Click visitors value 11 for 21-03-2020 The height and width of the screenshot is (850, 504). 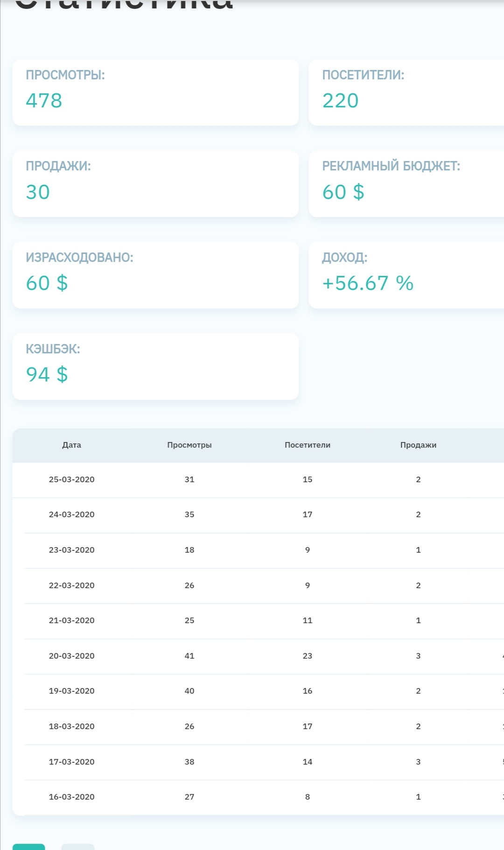pyautogui.click(x=308, y=620)
